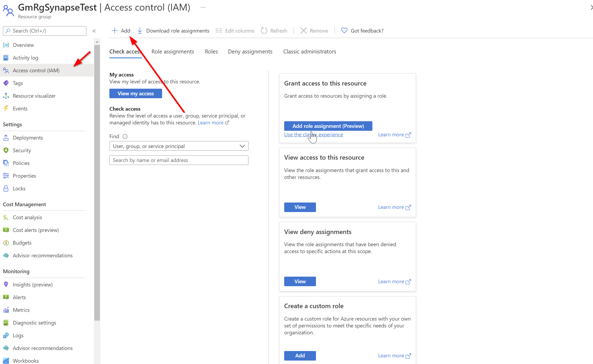Open Learn more in Check access description
Viewport: 593px width, 364px height.
click(213, 123)
